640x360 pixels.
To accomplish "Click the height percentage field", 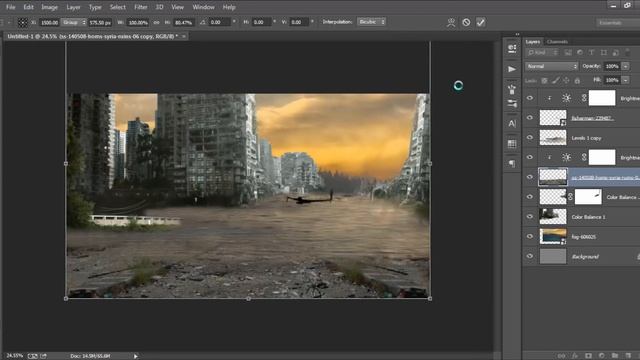I will tap(183, 22).
